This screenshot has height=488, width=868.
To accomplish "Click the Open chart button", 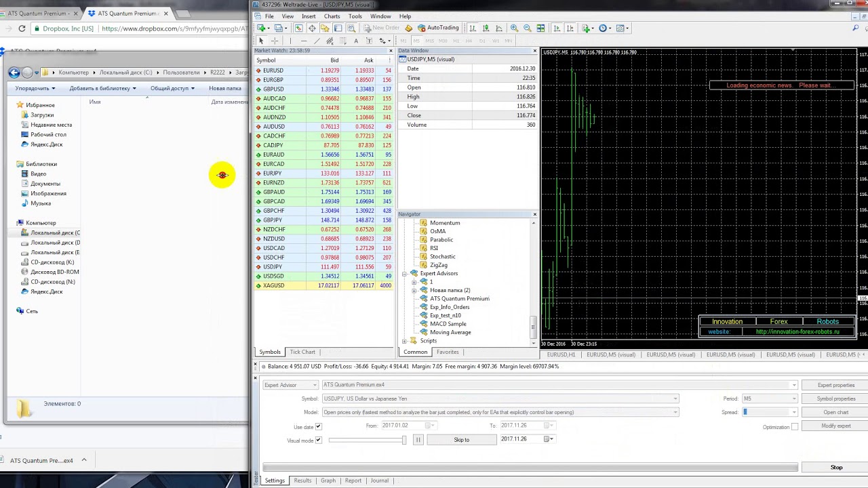I will [x=835, y=412].
